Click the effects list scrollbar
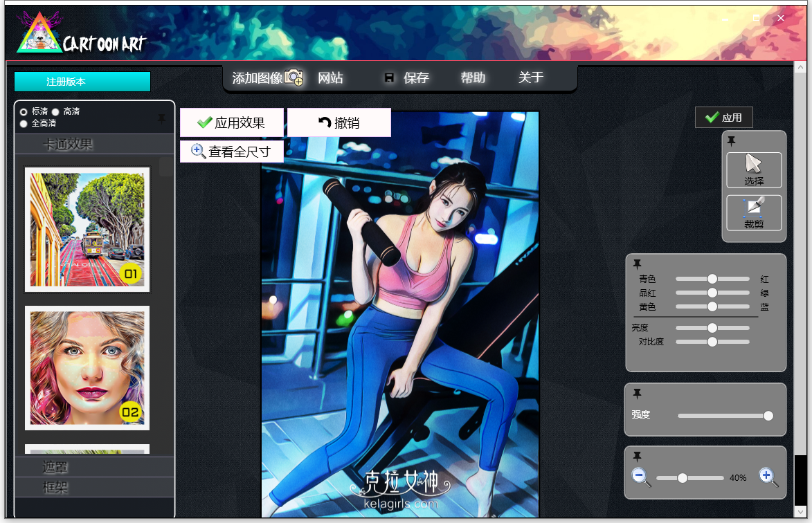Image resolution: width=812 pixels, height=523 pixels. click(x=165, y=167)
